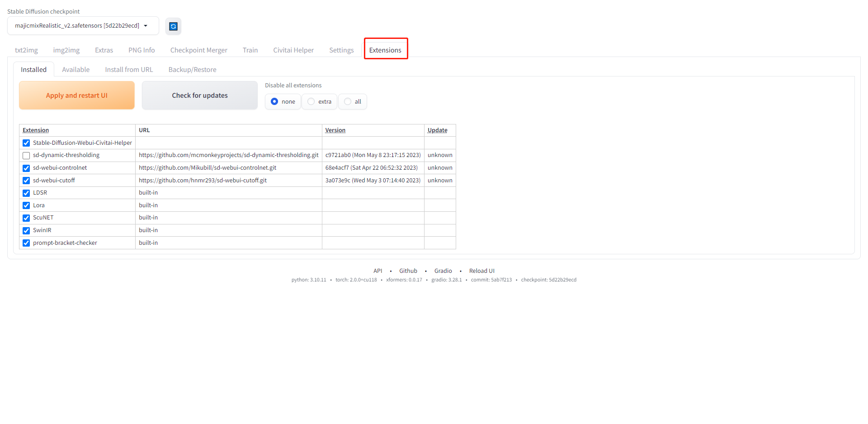Open the Settings tab
Screen dimensions: 868x424
pyautogui.click(x=341, y=50)
